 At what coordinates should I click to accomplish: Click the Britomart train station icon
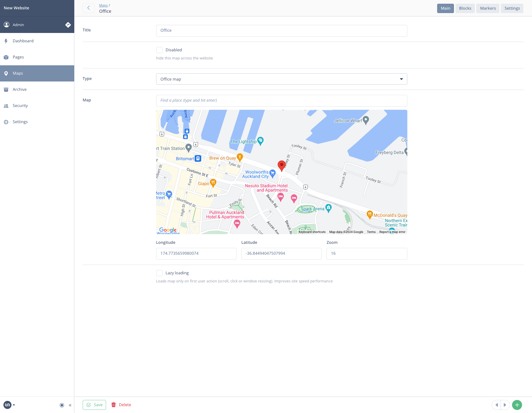198,159
